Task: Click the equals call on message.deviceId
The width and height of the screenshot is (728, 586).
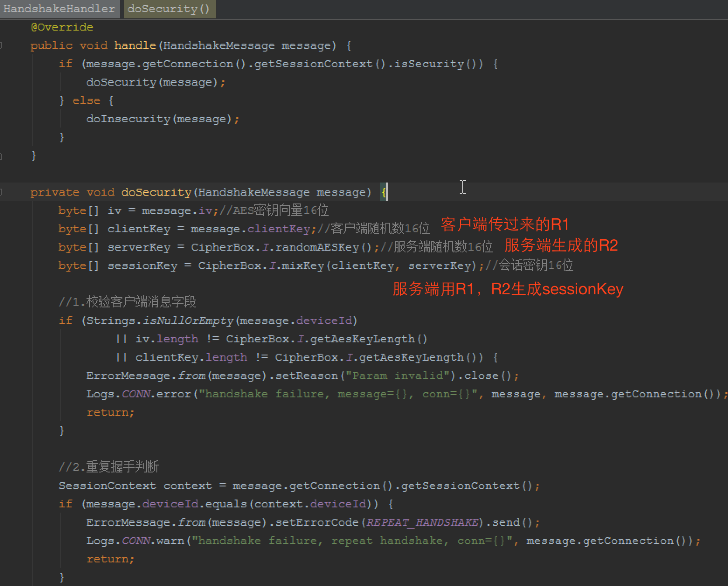Action: pos(226,504)
